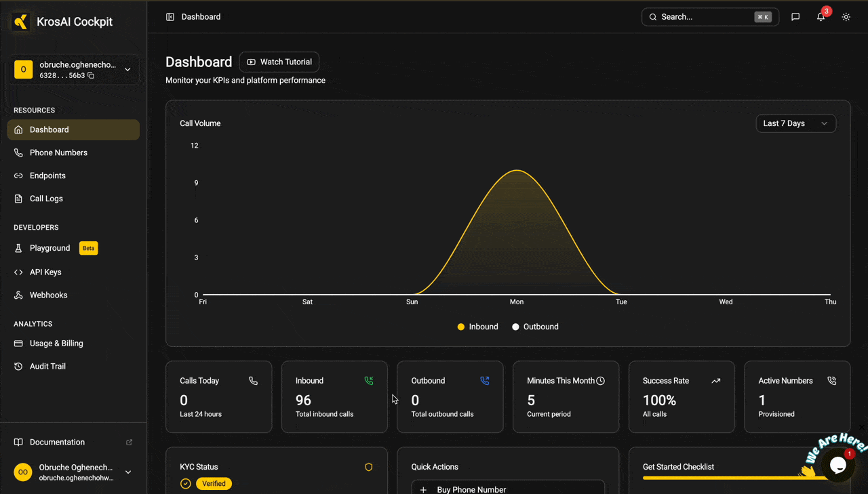Toggle the Outbound series in chart legend

[536, 327]
